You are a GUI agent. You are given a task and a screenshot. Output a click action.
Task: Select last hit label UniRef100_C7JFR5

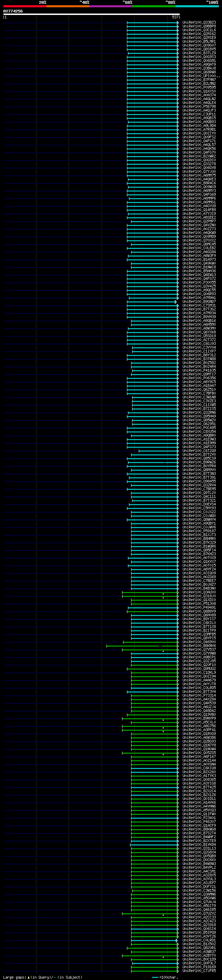(x=199, y=971)
